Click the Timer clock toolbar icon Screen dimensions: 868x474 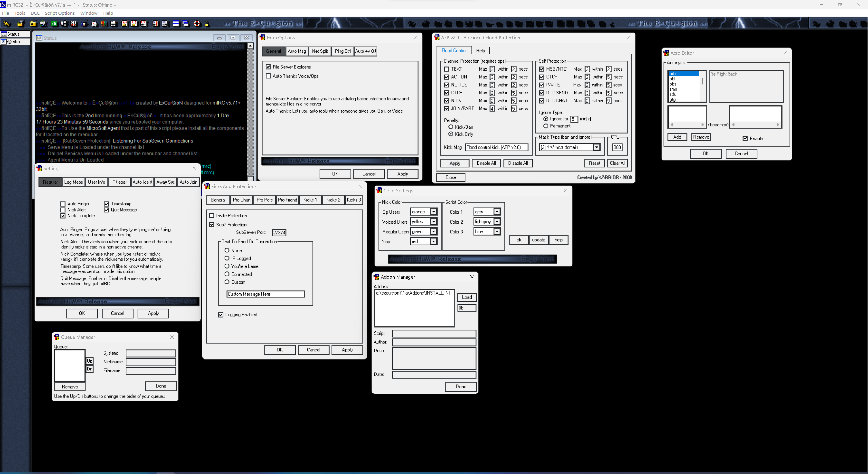[x=94, y=24]
